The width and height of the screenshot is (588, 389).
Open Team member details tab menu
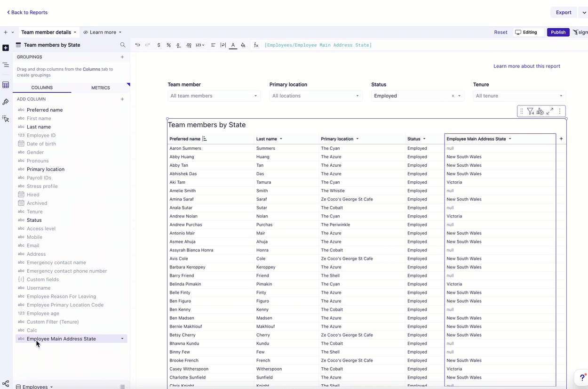click(75, 32)
